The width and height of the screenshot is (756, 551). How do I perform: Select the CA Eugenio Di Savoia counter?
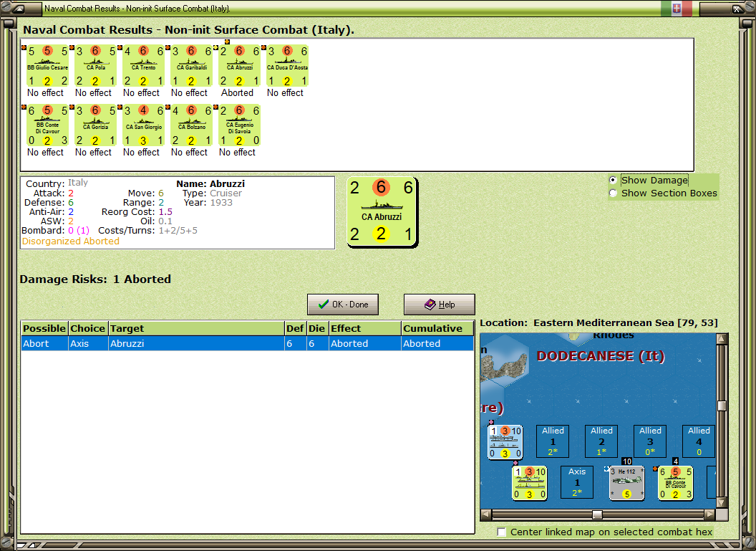tap(239, 125)
